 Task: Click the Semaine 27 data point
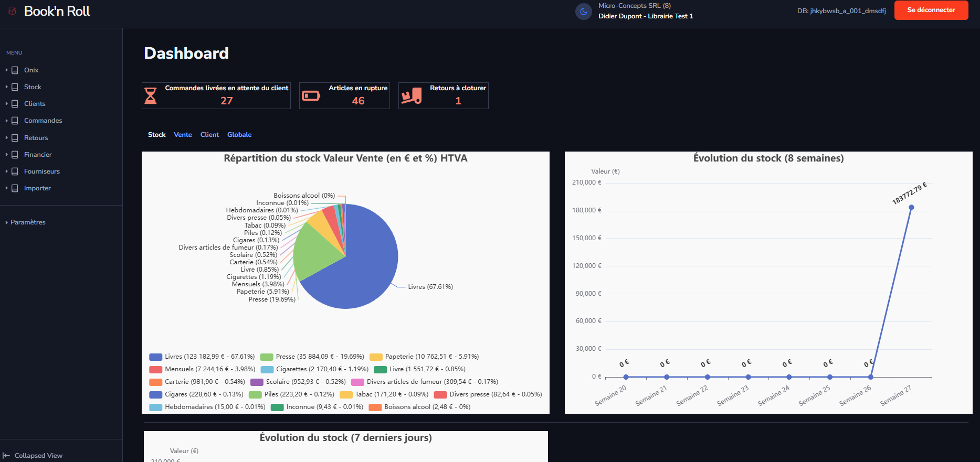[x=911, y=208]
